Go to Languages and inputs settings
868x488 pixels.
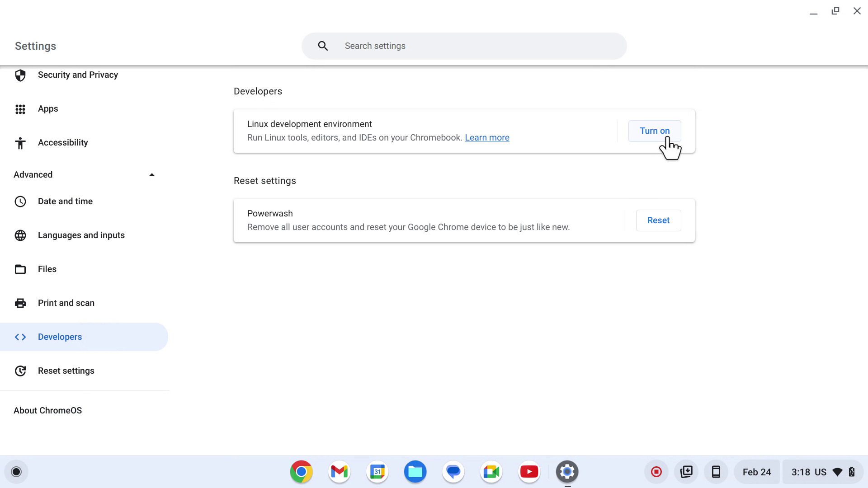(85, 235)
